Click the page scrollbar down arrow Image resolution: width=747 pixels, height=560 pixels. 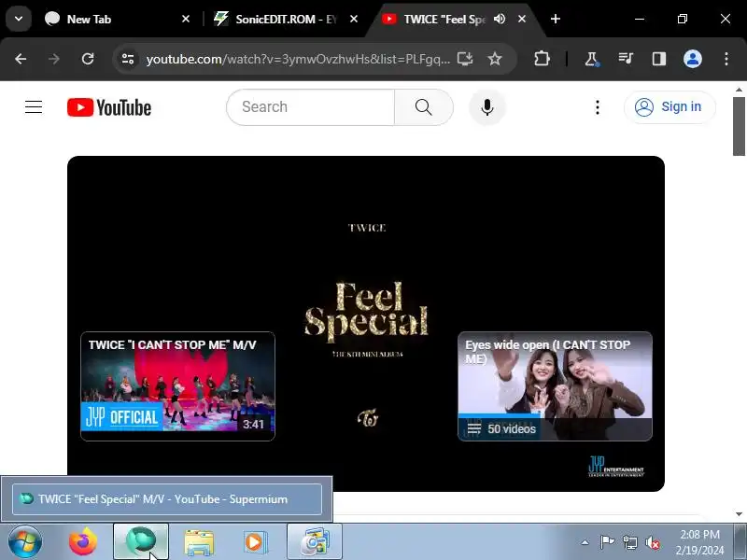(x=739, y=514)
